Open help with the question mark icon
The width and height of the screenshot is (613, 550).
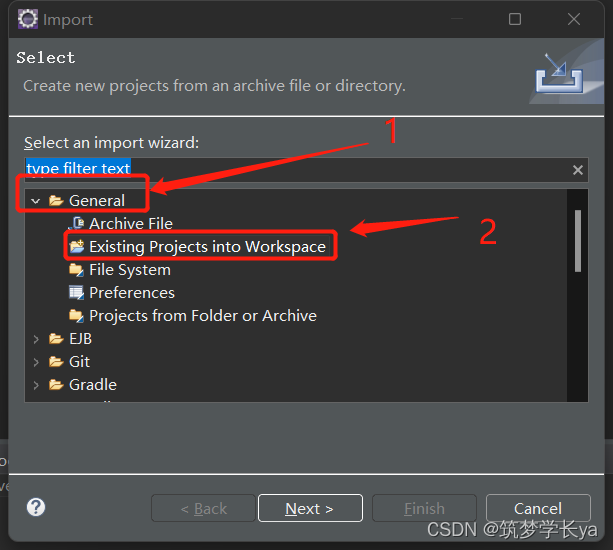point(36,507)
